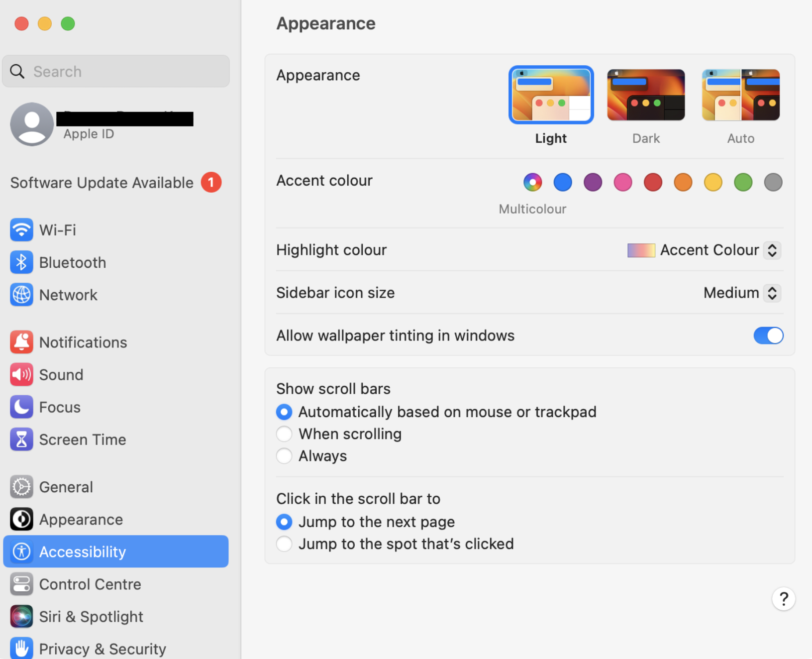Image resolution: width=812 pixels, height=659 pixels.
Task: Click the Focus moon icon
Action: pyautogui.click(x=21, y=407)
